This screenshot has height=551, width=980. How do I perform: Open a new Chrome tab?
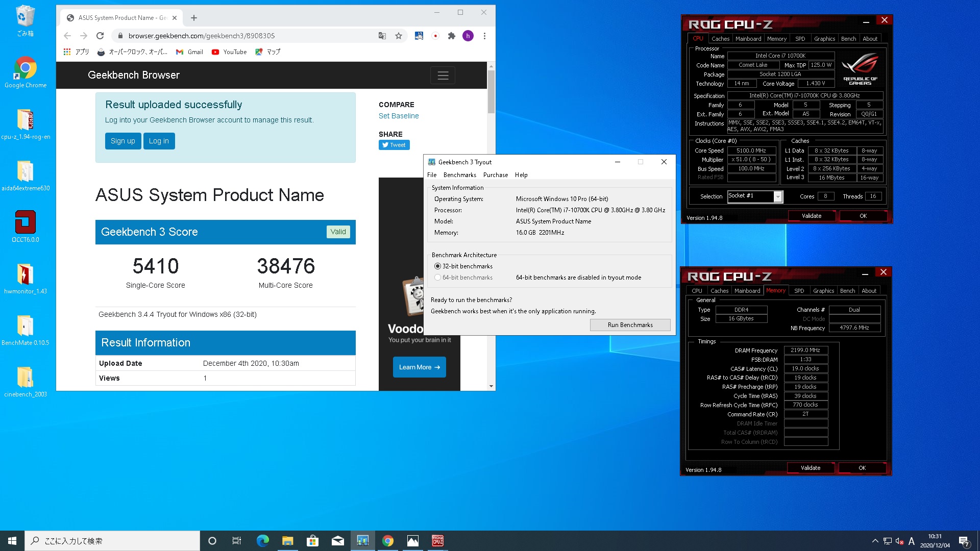[x=194, y=18]
